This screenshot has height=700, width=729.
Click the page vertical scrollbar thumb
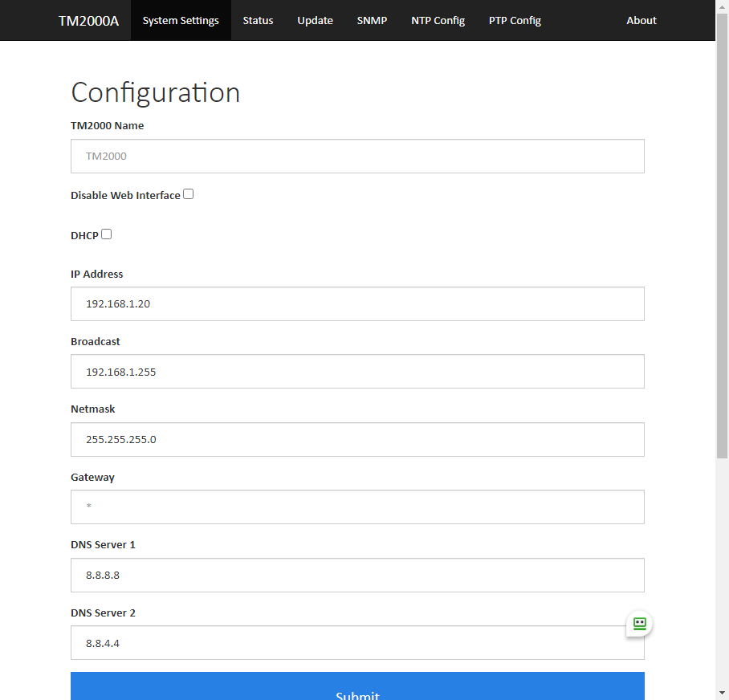pos(722,236)
